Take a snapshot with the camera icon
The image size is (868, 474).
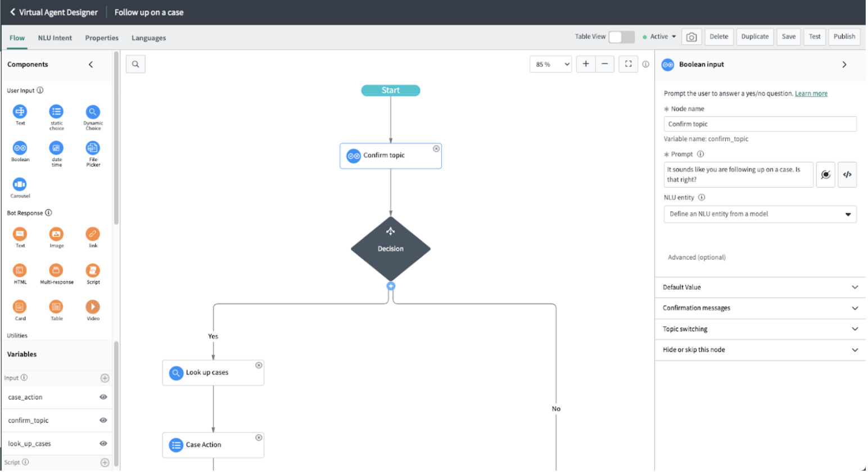pyautogui.click(x=691, y=37)
